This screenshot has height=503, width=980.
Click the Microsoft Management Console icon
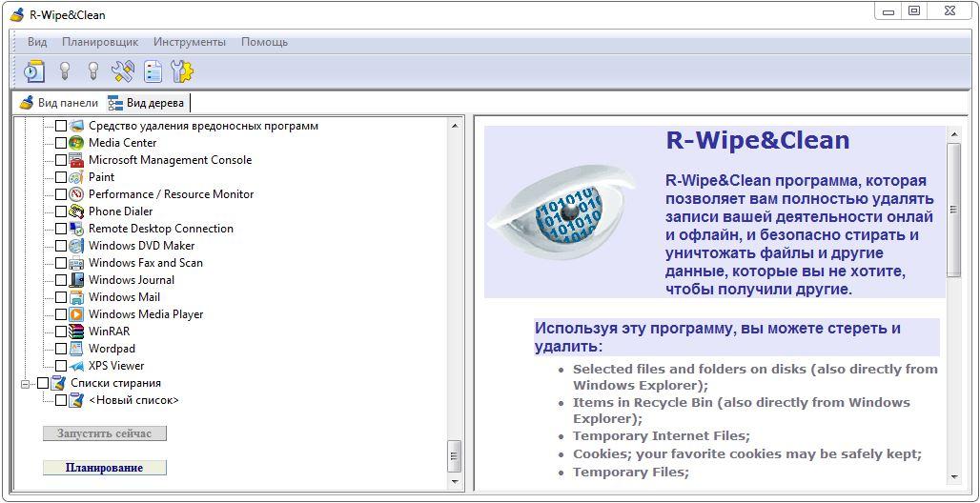[x=76, y=160]
